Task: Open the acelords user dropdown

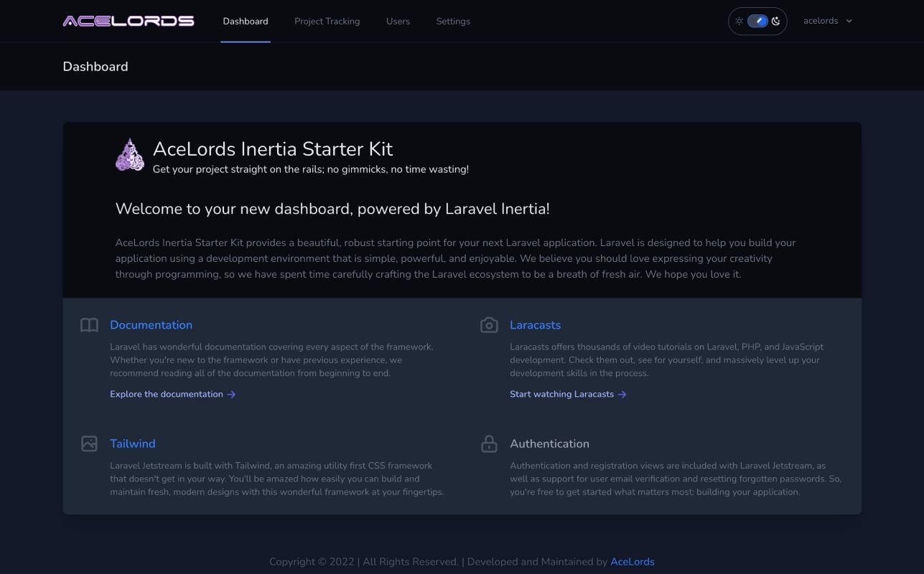Action: [828, 21]
